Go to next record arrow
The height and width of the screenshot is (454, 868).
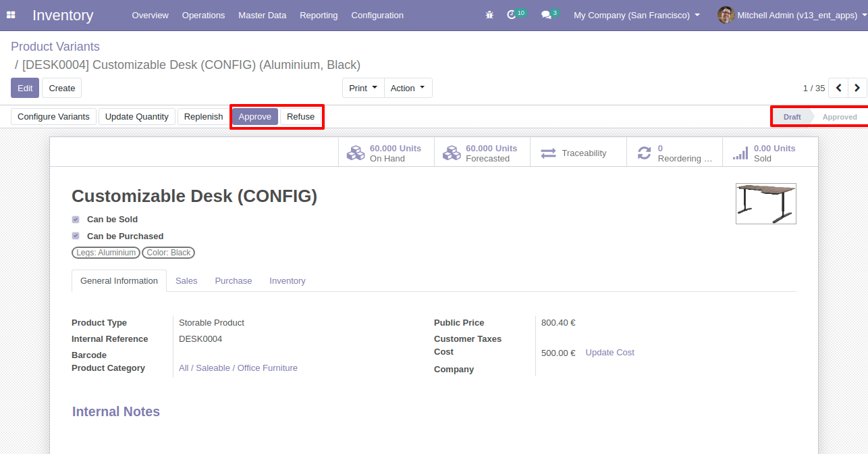857,88
